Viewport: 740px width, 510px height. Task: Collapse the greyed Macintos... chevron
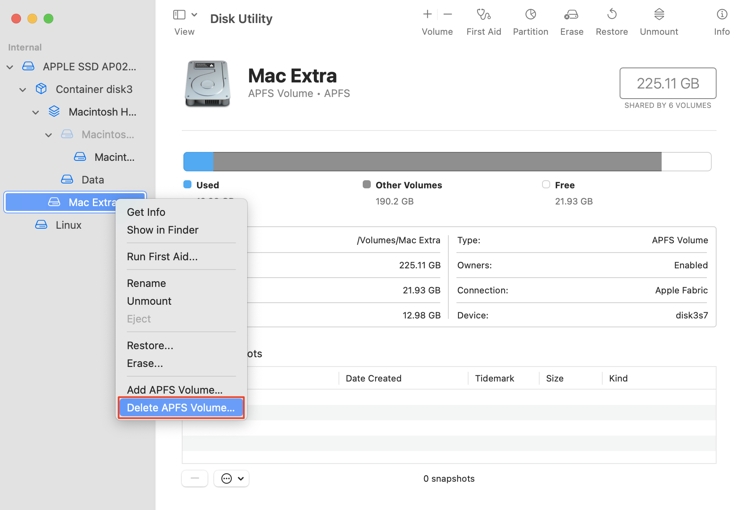(x=49, y=135)
